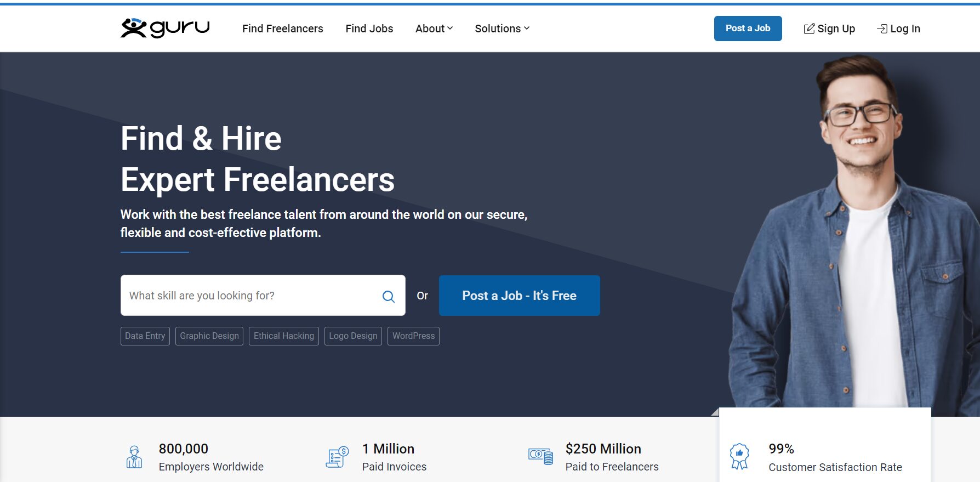Click the Customer Satisfaction badge icon

click(x=739, y=456)
